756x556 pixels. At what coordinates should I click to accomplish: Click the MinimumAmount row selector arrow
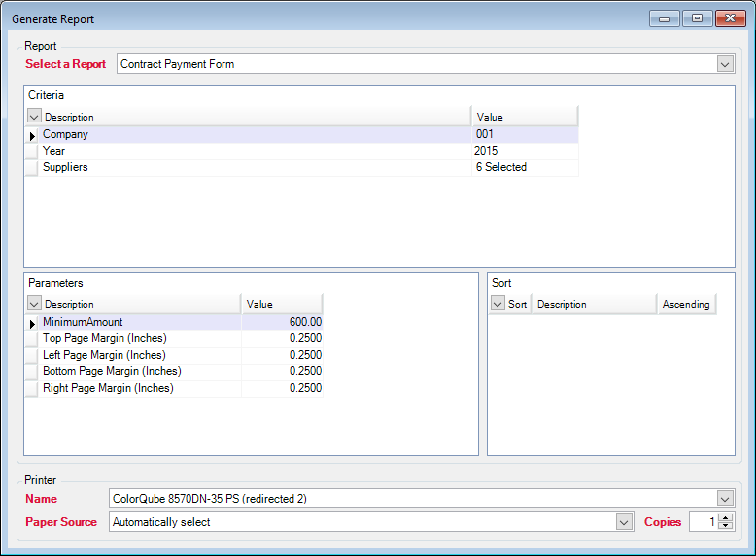click(32, 323)
